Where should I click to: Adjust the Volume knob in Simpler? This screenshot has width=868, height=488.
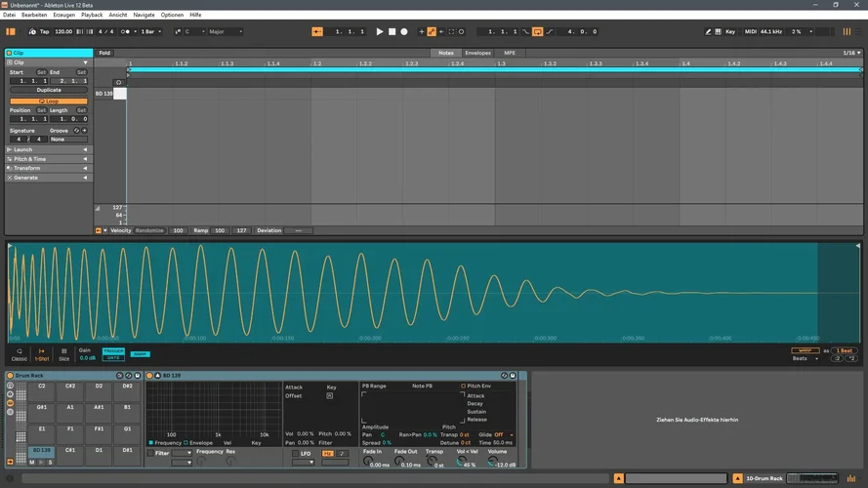[491, 463]
